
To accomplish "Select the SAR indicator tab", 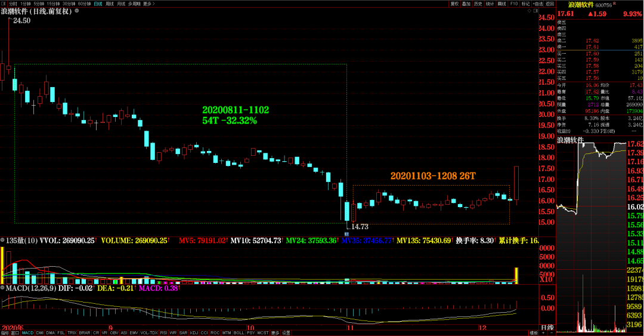I will tap(183, 332).
